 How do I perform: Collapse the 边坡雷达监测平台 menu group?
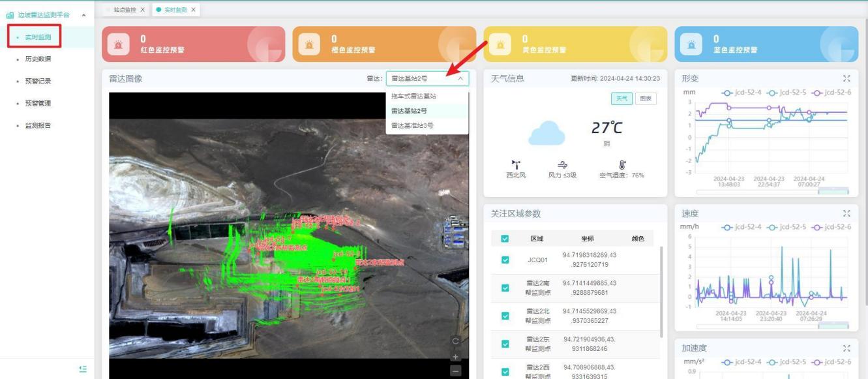83,15
